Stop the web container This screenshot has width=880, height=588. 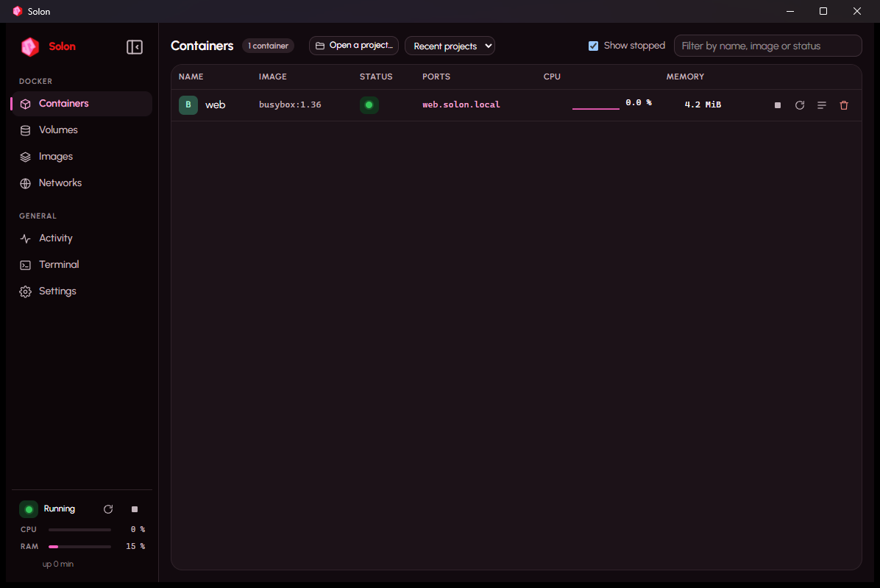tap(777, 105)
